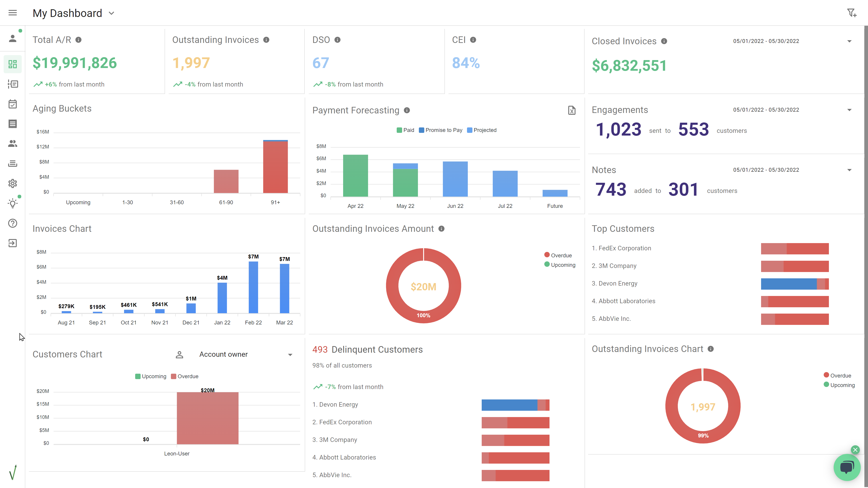Select the dashboard sidebar menu item
Screen dimensions: 868x488
coord(12,64)
